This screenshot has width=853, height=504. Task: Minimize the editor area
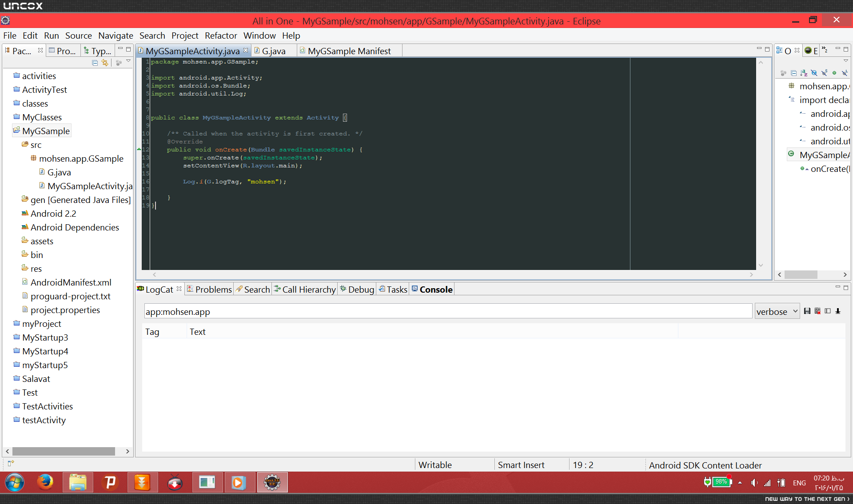(759, 48)
